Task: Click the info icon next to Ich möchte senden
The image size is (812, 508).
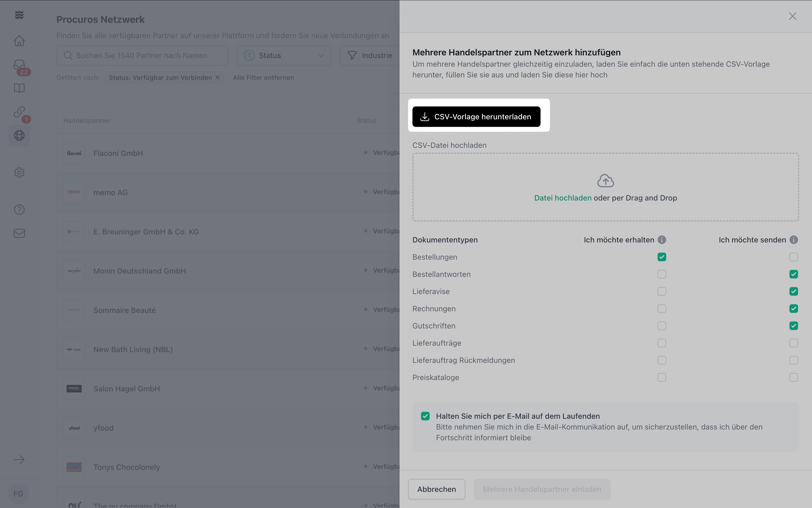Action: coord(793,240)
